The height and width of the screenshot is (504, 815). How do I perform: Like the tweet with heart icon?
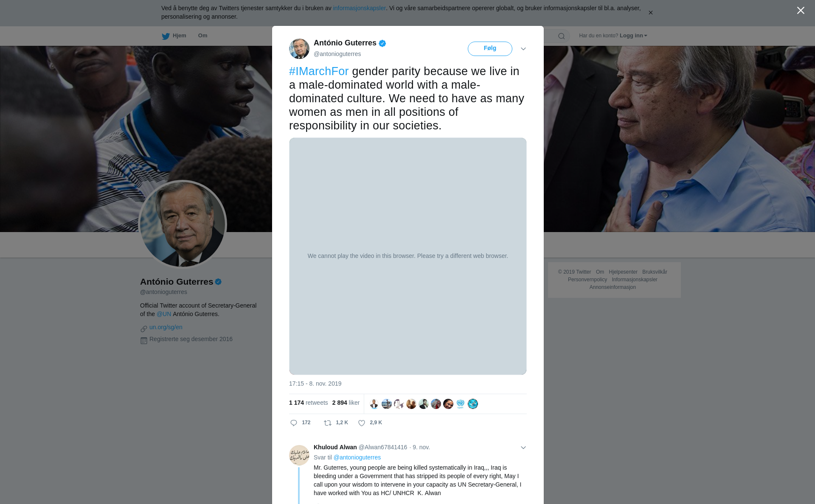(x=362, y=423)
